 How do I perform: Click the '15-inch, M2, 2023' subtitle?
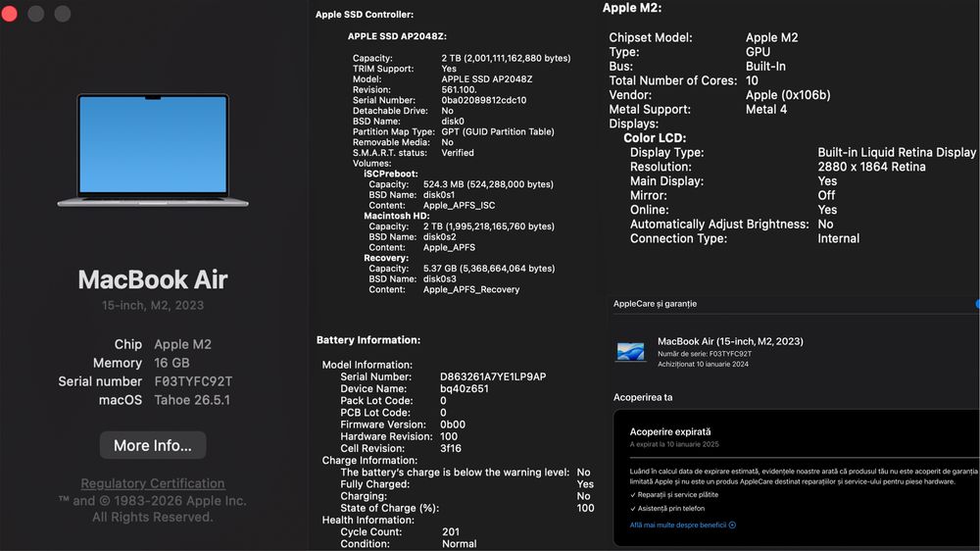coord(153,305)
